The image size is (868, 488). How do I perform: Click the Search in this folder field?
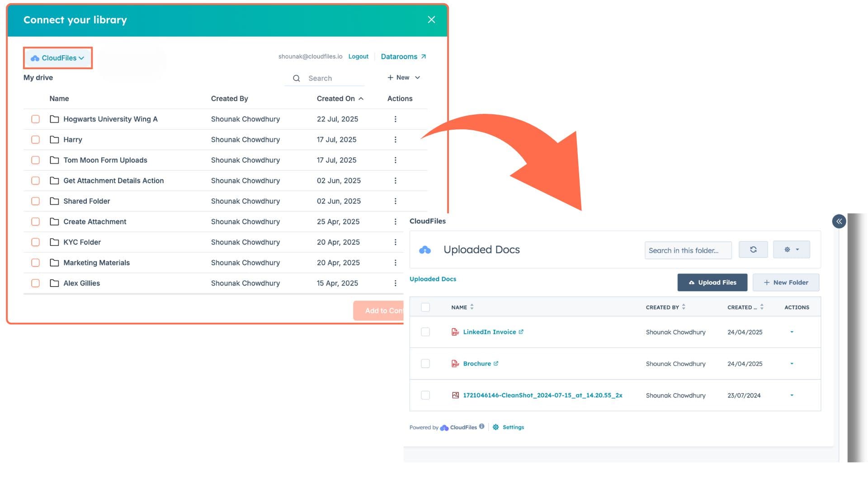click(x=688, y=250)
